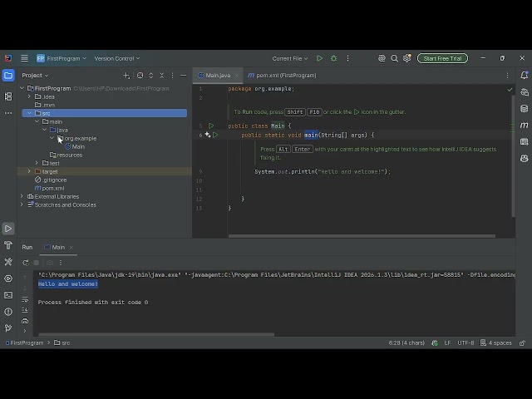Select the resources folder
The height and width of the screenshot is (399, 532).
point(66,155)
